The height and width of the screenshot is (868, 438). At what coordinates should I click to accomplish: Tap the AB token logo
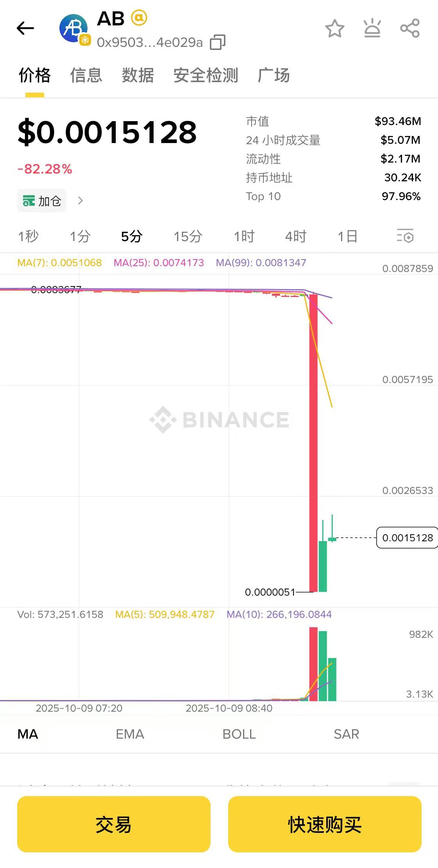pos(73,29)
